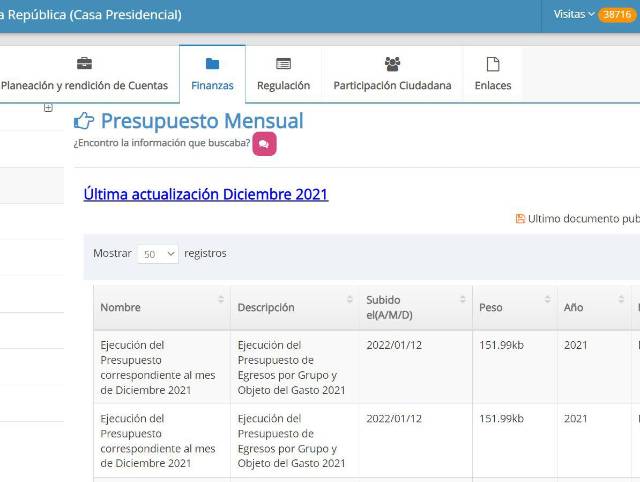This screenshot has width=640, height=482.
Task: Sort table by Peso column
Action: click(514, 307)
